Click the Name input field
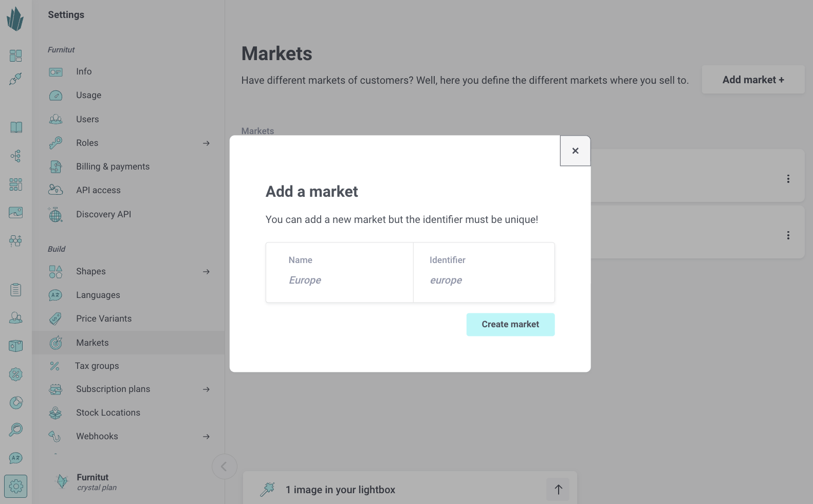813x504 pixels. (x=339, y=280)
